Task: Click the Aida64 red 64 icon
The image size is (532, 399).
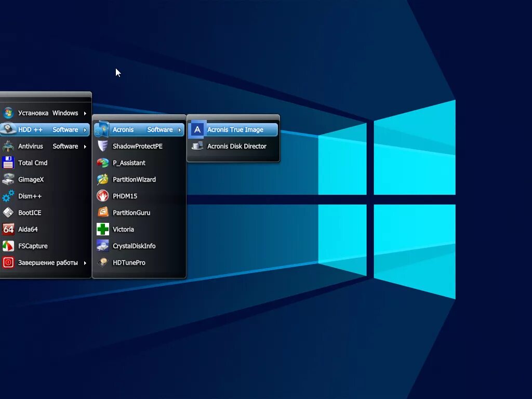Action: [8, 229]
